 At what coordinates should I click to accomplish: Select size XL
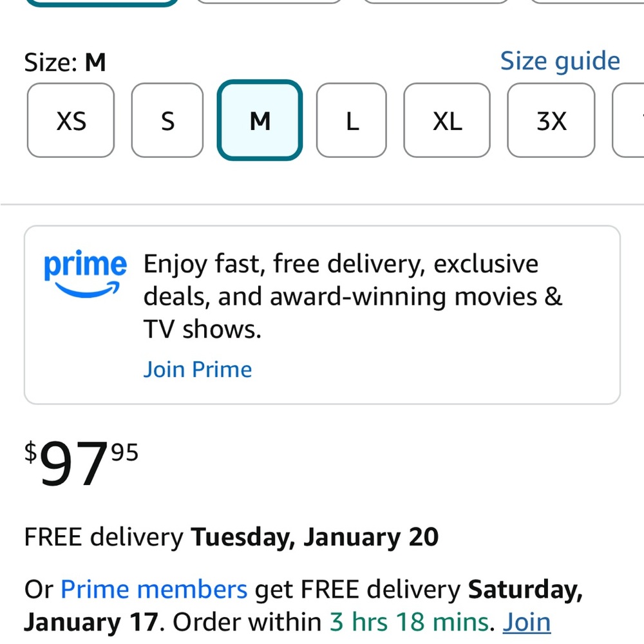[447, 120]
